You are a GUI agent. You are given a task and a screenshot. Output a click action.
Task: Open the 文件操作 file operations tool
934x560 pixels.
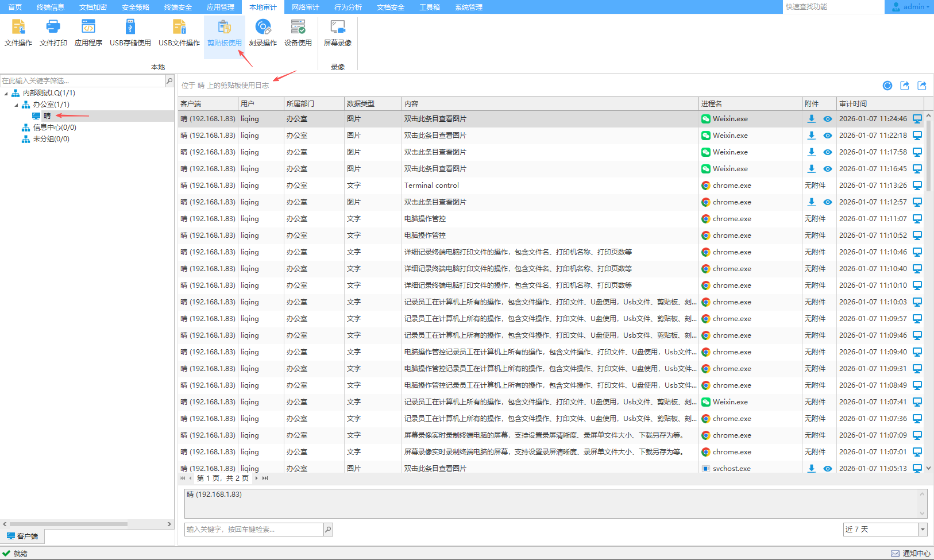tap(18, 32)
